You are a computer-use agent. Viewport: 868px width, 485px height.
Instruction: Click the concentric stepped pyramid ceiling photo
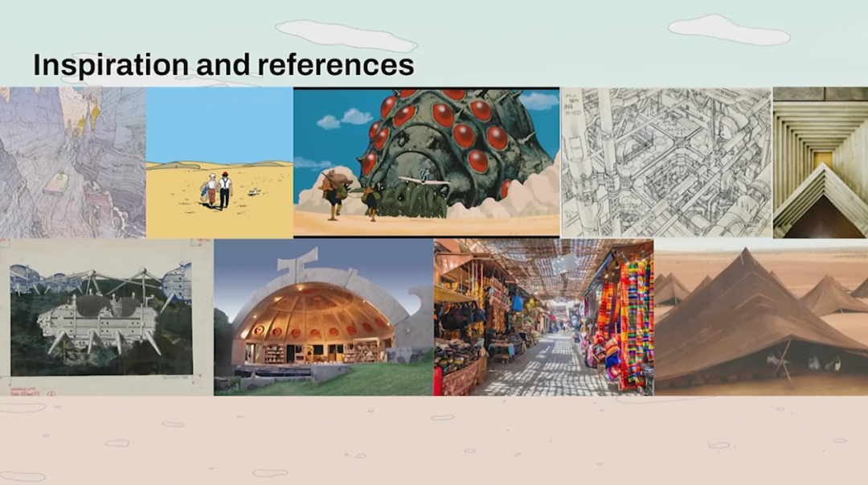[821, 162]
